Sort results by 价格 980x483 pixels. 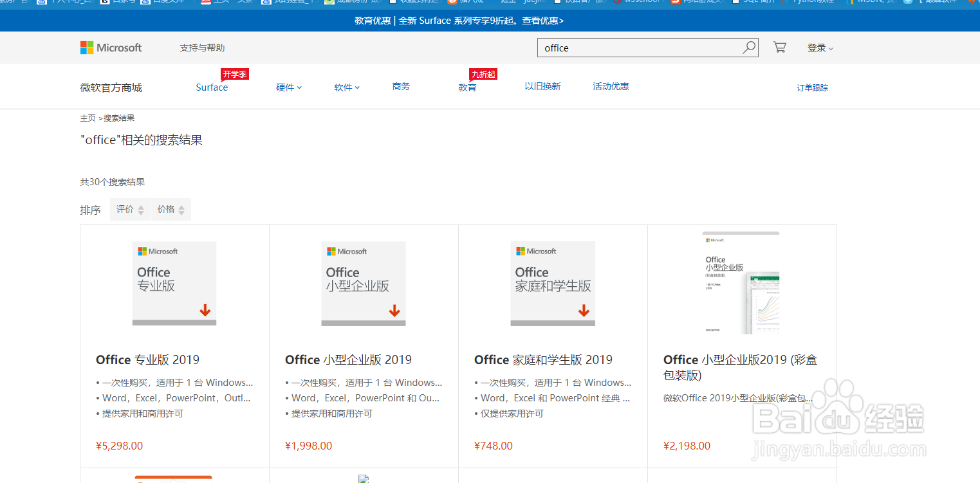pyautogui.click(x=171, y=210)
